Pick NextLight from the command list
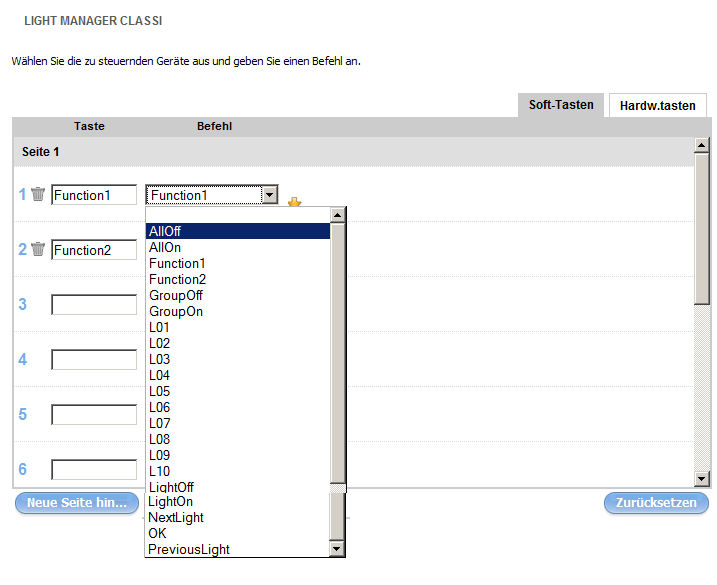717x585 pixels. 237,517
